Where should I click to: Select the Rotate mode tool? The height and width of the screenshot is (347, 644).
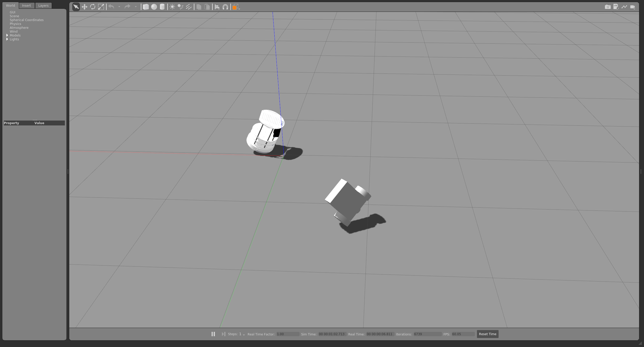pyautogui.click(x=93, y=7)
